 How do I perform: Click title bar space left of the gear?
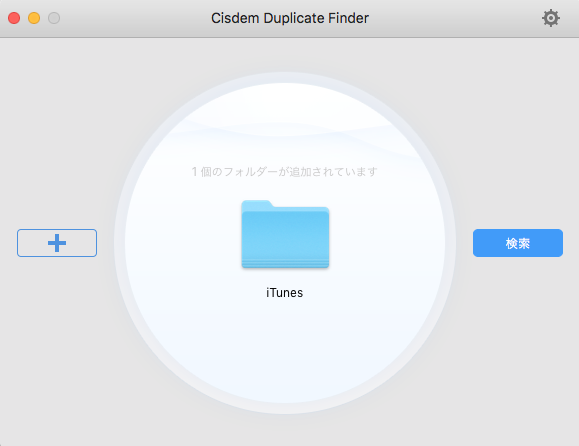(x=454, y=18)
